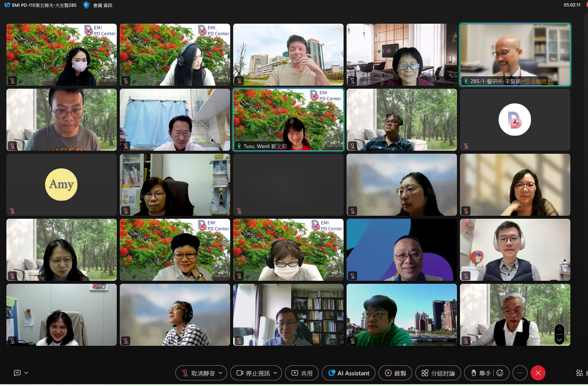Open the closed captions (CC) icon
588x386 pixels.
pos(17,373)
